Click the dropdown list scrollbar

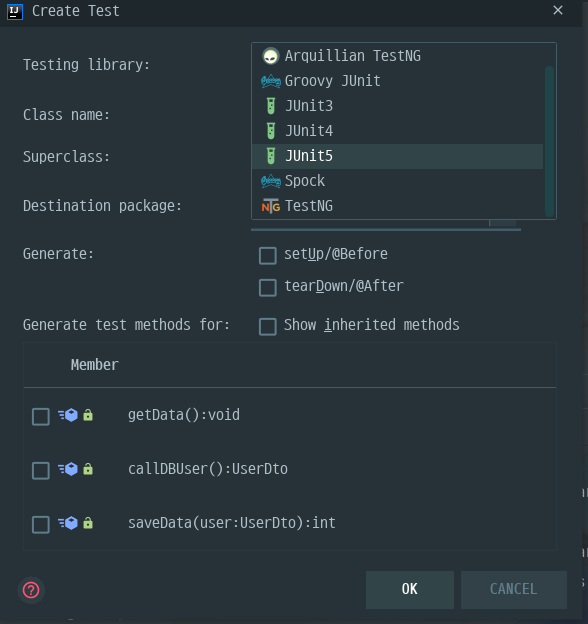tap(549, 141)
